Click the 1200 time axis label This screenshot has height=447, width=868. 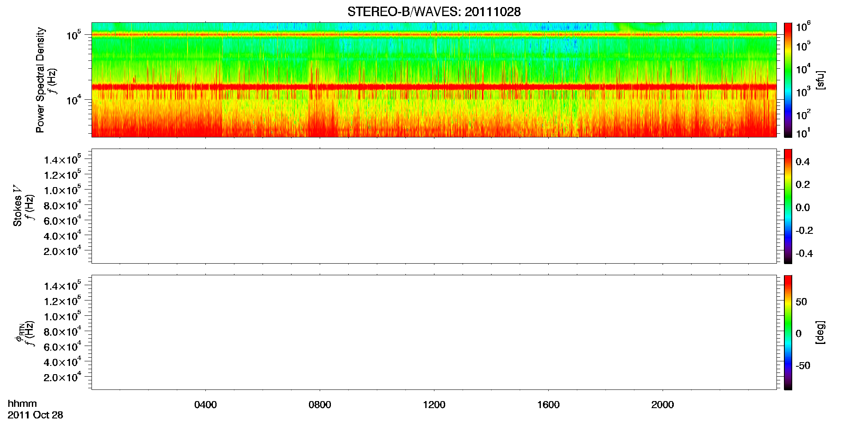pos(434,405)
